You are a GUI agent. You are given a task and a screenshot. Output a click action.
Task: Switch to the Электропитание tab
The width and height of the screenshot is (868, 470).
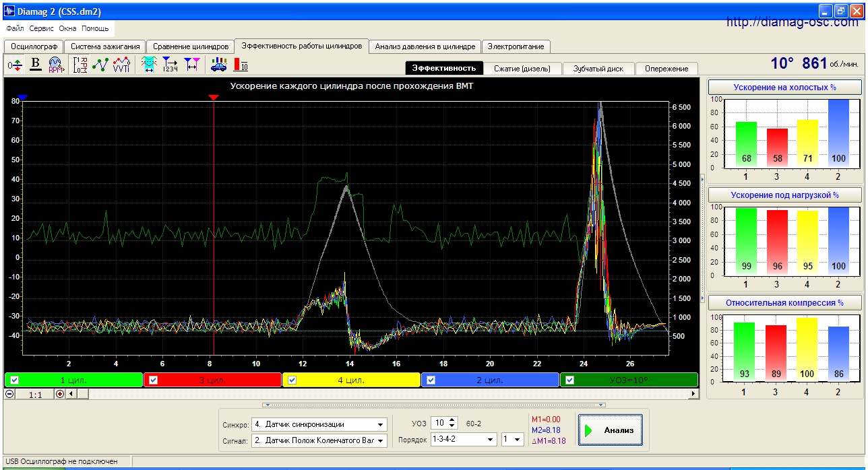[x=516, y=46]
